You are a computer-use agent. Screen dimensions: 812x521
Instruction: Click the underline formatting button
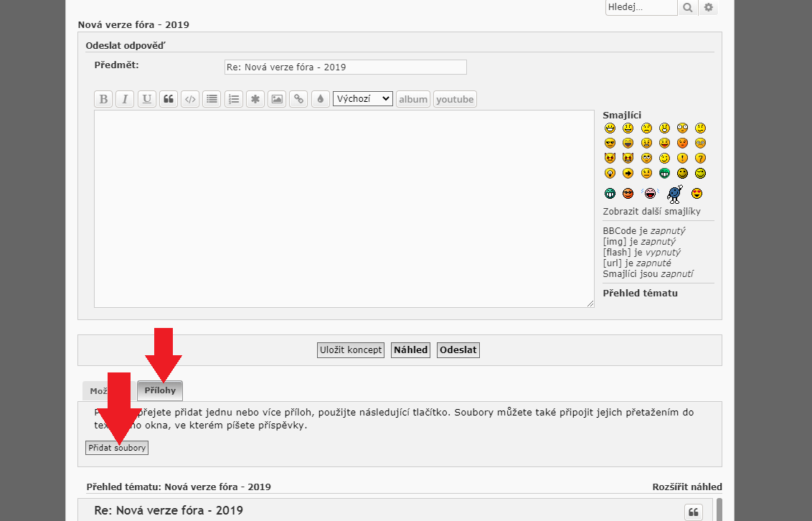coord(147,99)
